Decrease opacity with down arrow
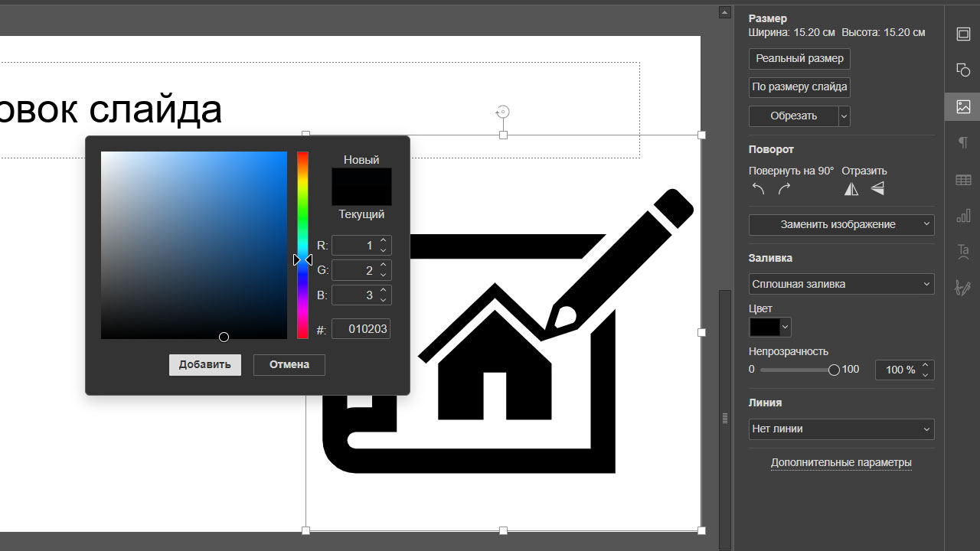980x551 pixels. click(926, 375)
